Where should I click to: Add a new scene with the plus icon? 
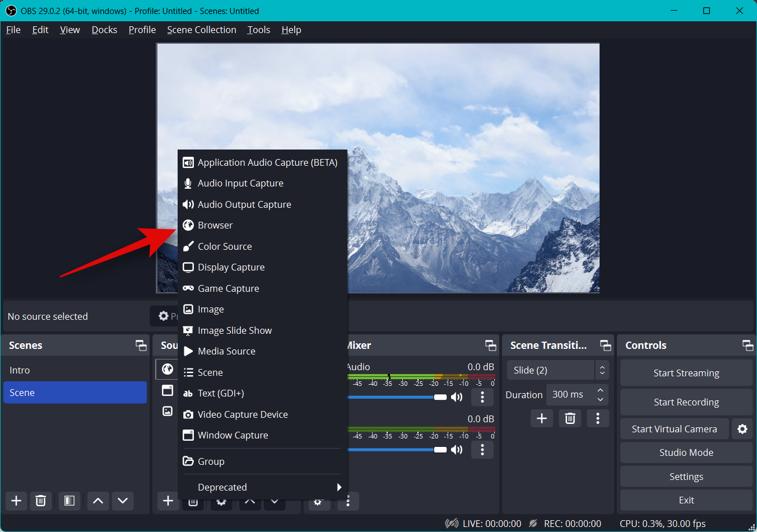pyautogui.click(x=16, y=501)
